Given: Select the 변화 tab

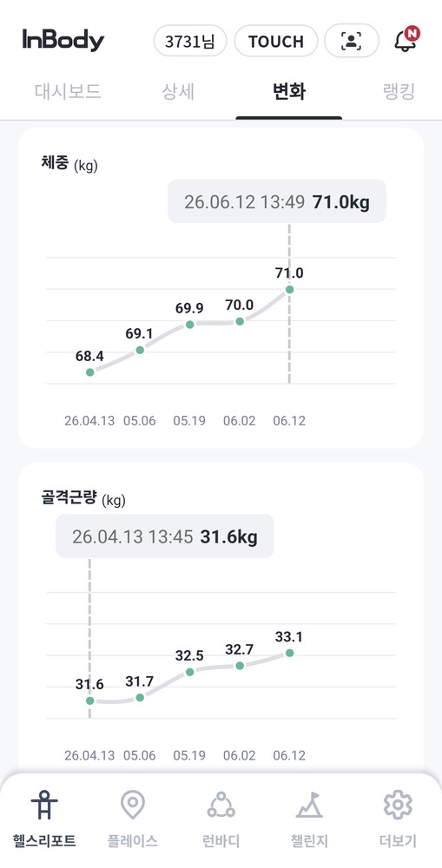Looking at the screenshot, I should pos(288,91).
